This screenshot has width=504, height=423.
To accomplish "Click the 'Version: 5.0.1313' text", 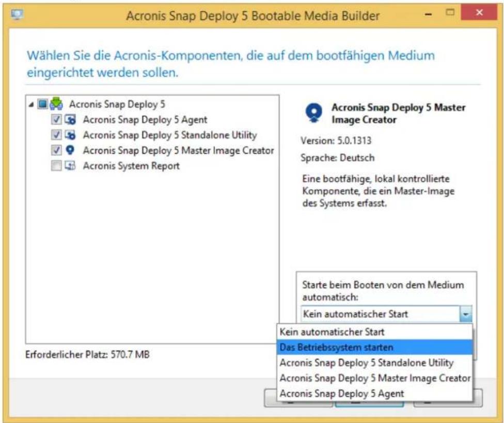I will pos(336,140).
